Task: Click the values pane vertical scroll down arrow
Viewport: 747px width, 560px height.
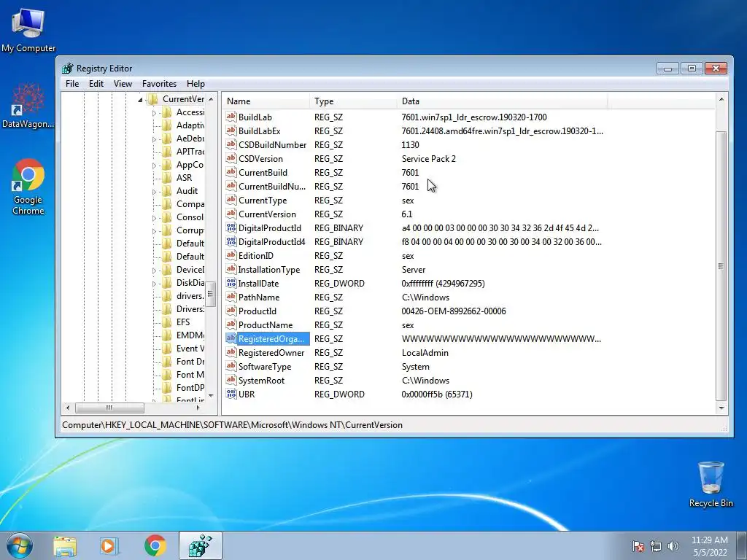Action: (721, 408)
